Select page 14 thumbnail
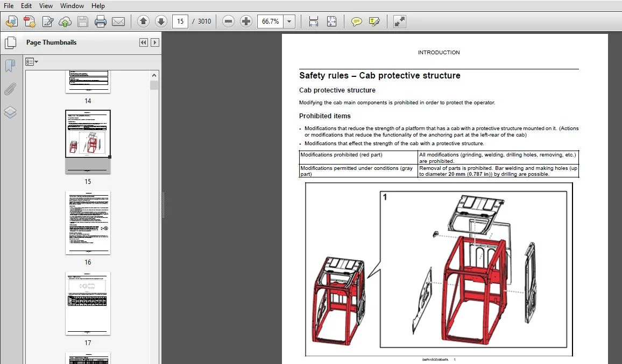Screen dimensions: 622x364 [88, 82]
